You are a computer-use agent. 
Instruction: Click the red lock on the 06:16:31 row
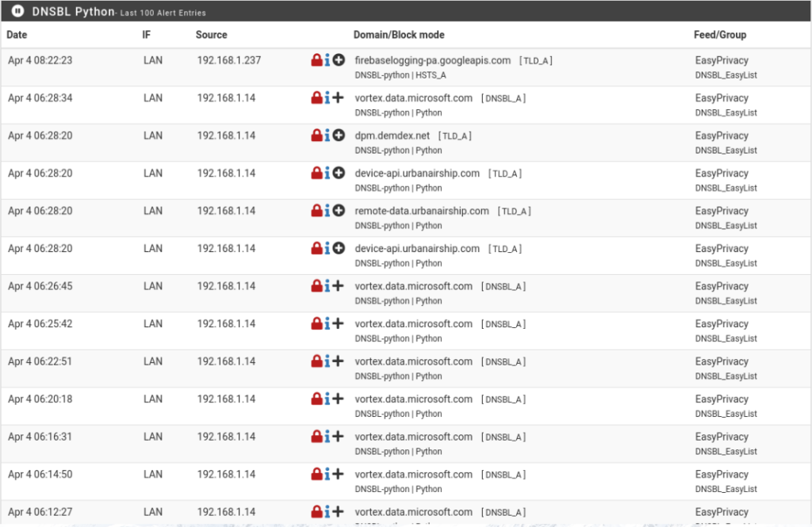coord(317,437)
